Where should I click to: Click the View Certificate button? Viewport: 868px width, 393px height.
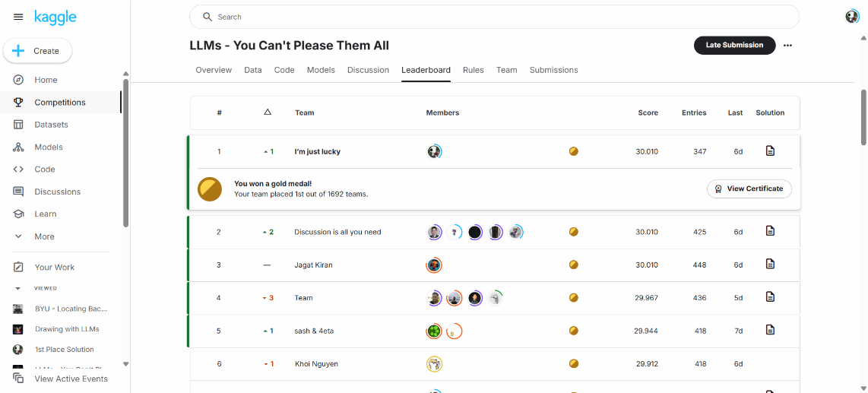point(749,189)
